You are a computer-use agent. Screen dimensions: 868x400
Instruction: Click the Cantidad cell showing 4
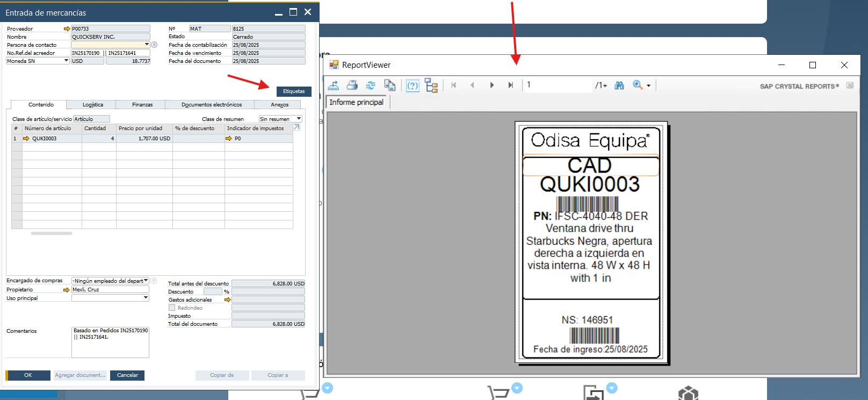(99, 139)
